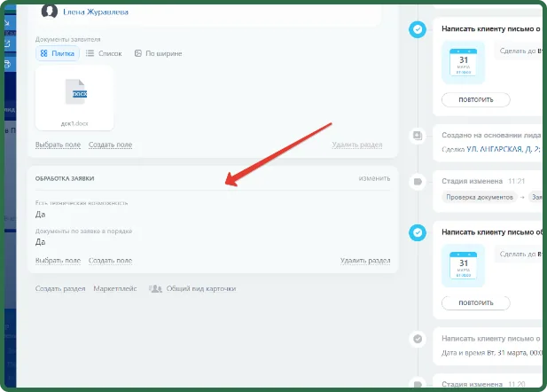Click Обработка заявки section heading

[65, 178]
